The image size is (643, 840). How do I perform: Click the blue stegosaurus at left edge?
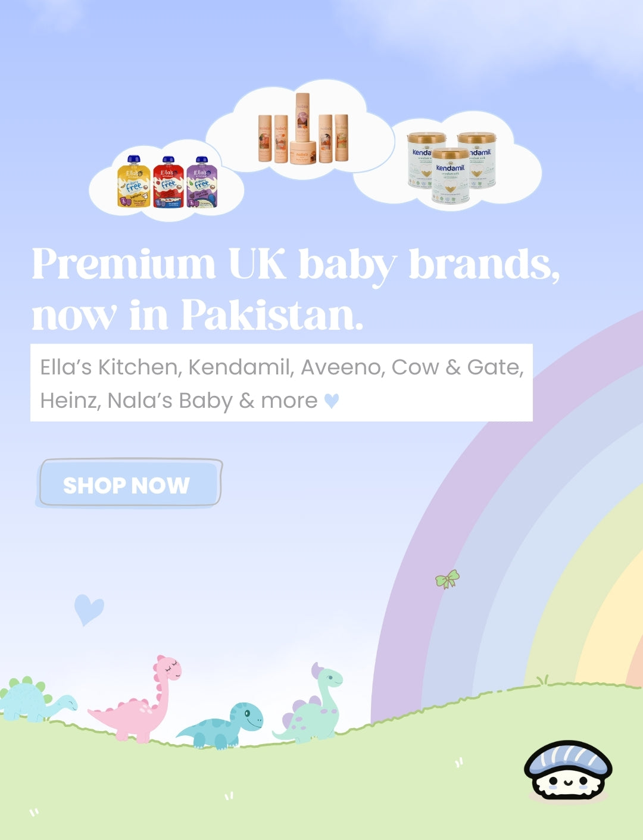pyautogui.click(x=35, y=700)
